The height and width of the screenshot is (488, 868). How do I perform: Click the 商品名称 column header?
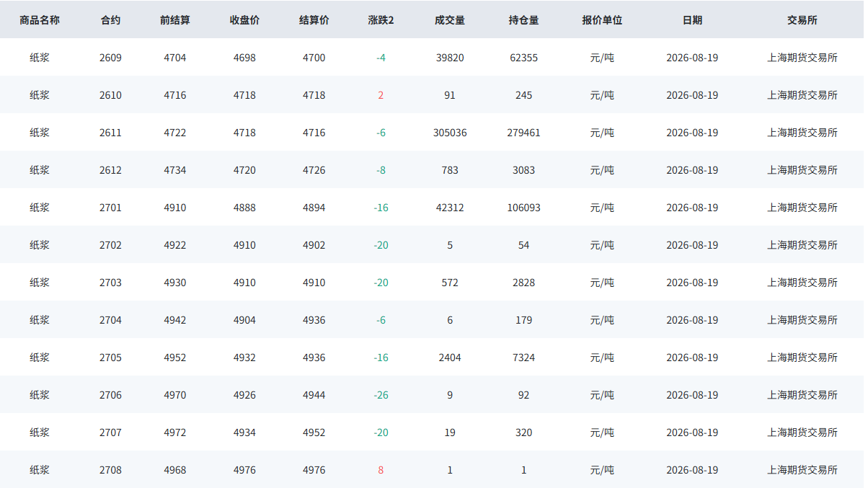click(x=40, y=20)
